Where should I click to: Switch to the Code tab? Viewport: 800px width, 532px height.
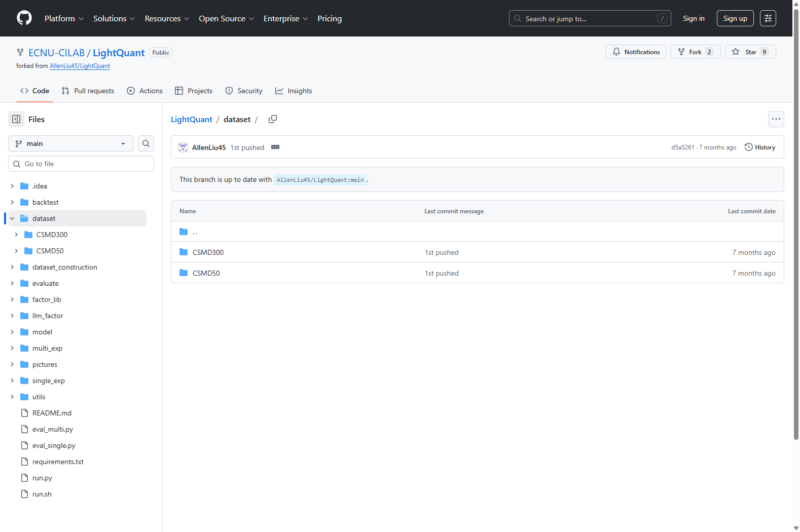coord(34,91)
